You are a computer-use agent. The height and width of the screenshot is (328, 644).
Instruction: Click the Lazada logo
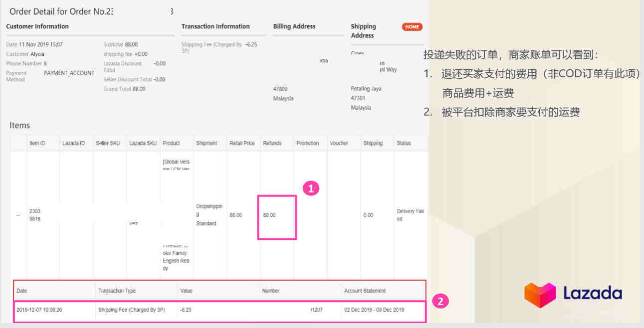pyautogui.click(x=573, y=295)
